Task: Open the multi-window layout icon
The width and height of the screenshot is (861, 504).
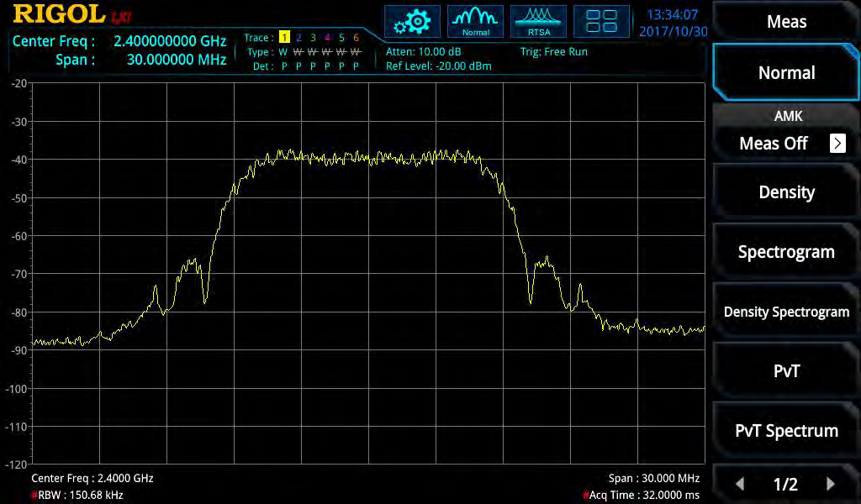Action: click(601, 22)
